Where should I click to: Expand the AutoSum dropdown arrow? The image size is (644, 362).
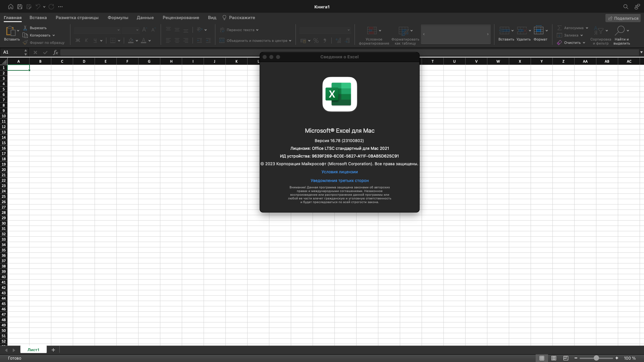click(587, 28)
